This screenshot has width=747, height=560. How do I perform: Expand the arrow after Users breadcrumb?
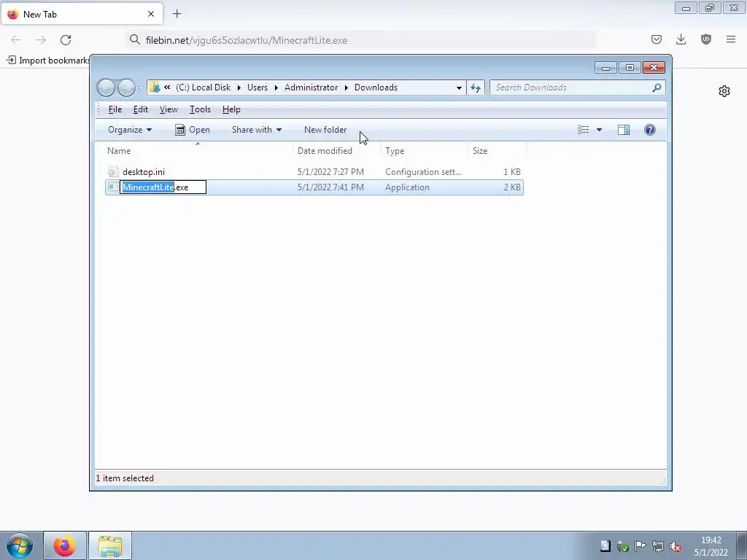(x=276, y=87)
